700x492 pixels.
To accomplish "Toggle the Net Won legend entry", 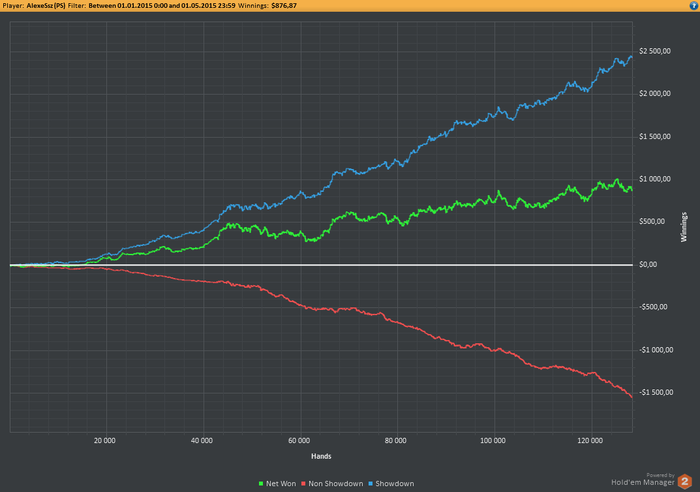I will [277, 484].
